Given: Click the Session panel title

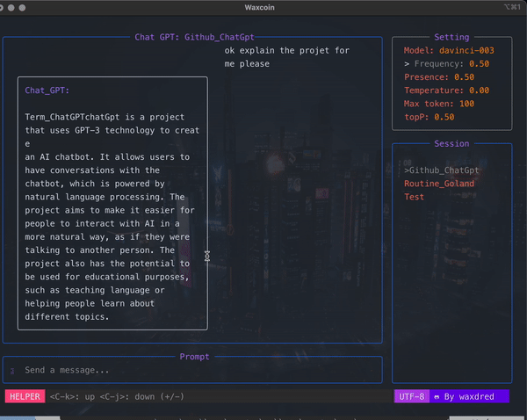Looking at the screenshot, I should click(451, 143).
